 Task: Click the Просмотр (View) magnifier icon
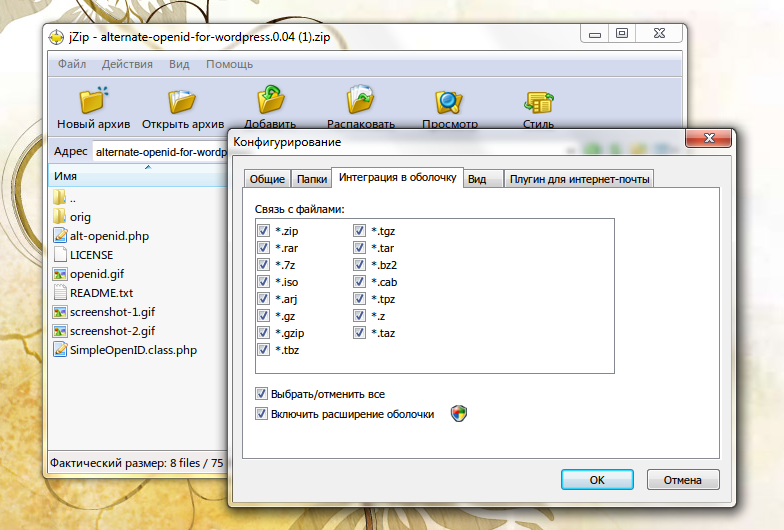(449, 102)
